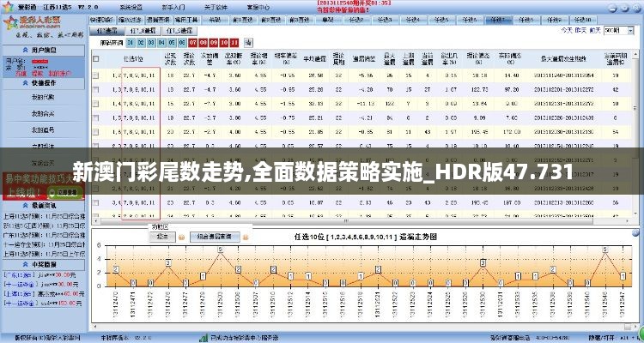The width and height of the screenshot is (644, 343).
Task: Click the 投注 button in the function area
Action: (x=162, y=237)
